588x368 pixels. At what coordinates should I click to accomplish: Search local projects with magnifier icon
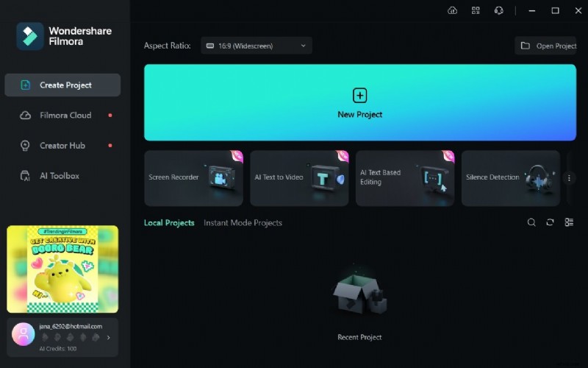(x=531, y=222)
